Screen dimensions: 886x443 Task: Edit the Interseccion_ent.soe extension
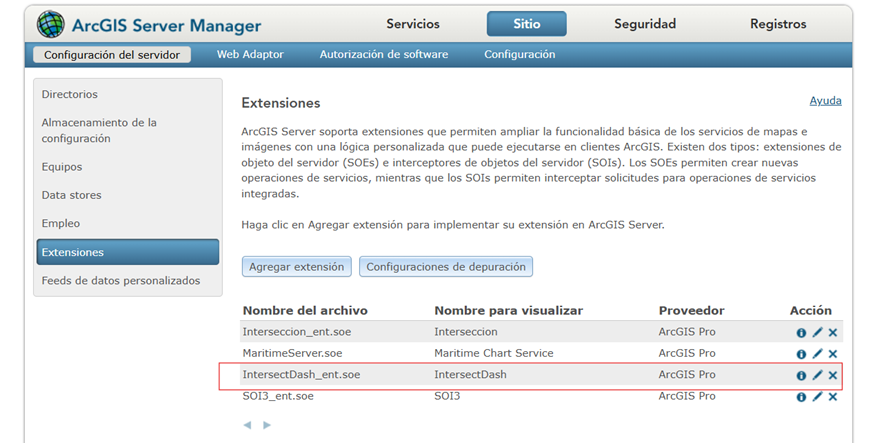tap(817, 333)
